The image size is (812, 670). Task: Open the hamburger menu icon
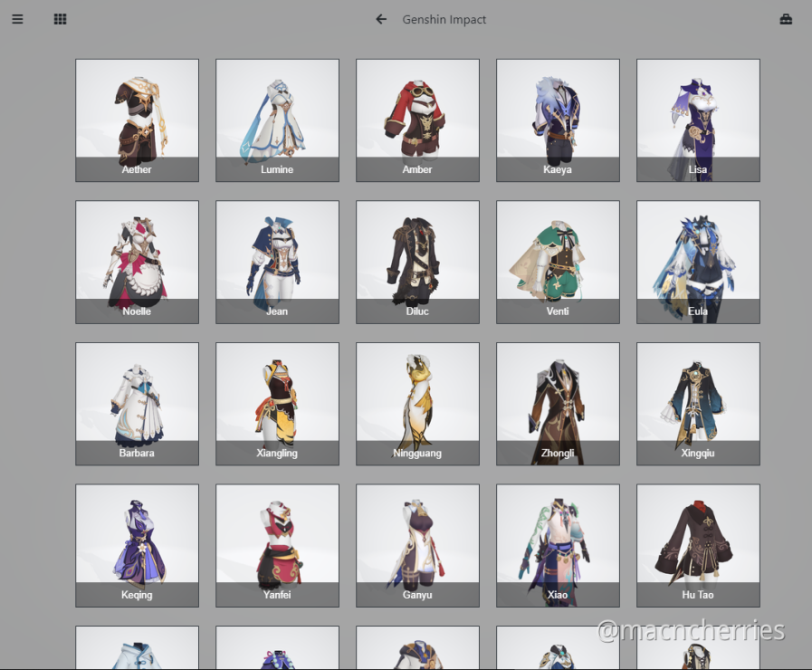click(x=17, y=19)
